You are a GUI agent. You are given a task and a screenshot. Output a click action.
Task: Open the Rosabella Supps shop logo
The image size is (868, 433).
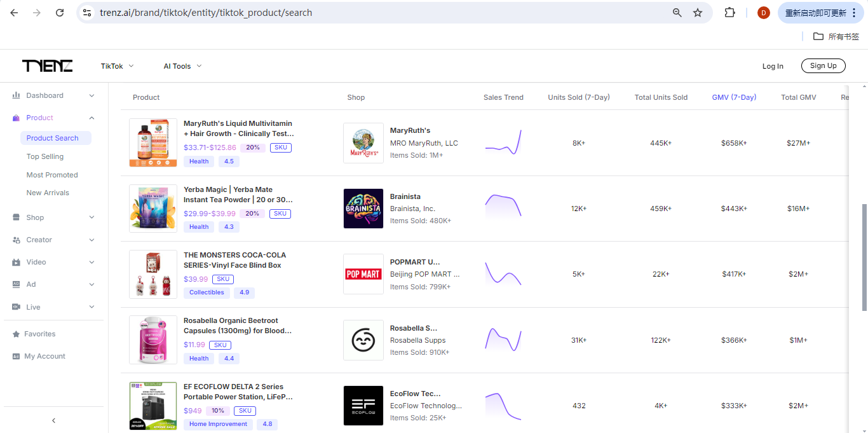coord(363,340)
